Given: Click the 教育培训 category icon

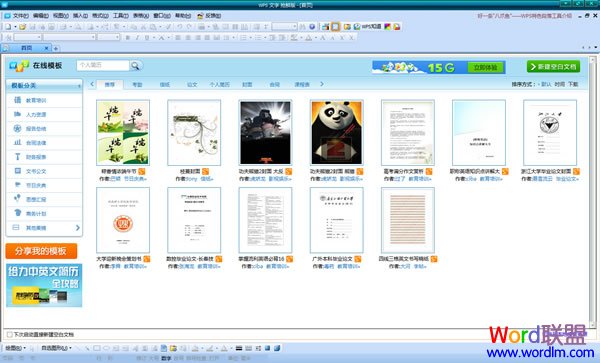Looking at the screenshot, I should (x=17, y=100).
